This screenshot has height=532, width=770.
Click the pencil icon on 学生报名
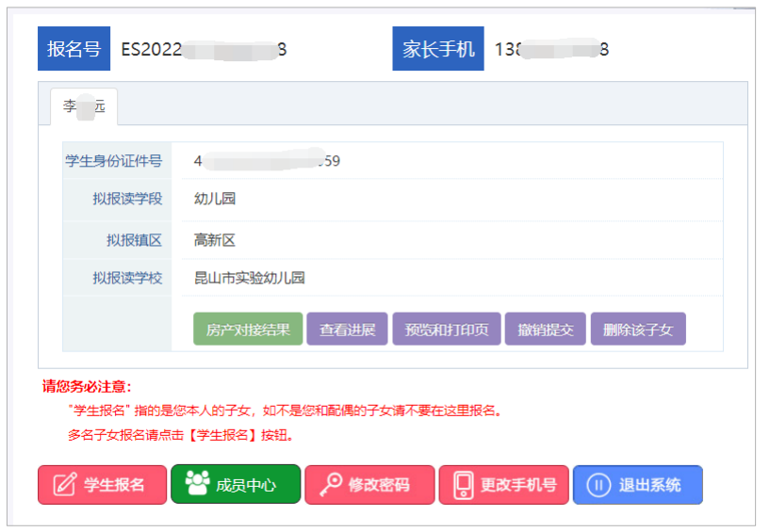tap(65, 485)
